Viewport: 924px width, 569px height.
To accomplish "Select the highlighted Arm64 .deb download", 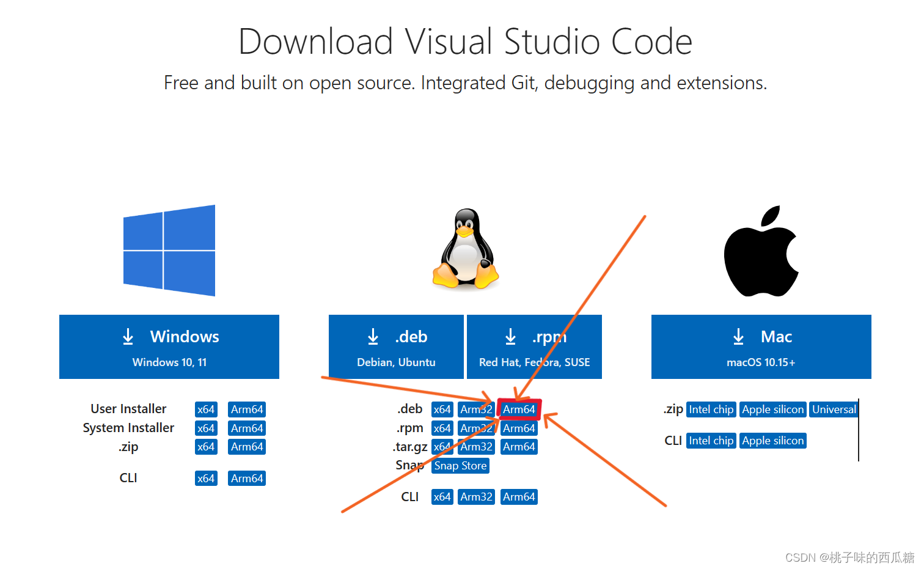I will pos(519,409).
